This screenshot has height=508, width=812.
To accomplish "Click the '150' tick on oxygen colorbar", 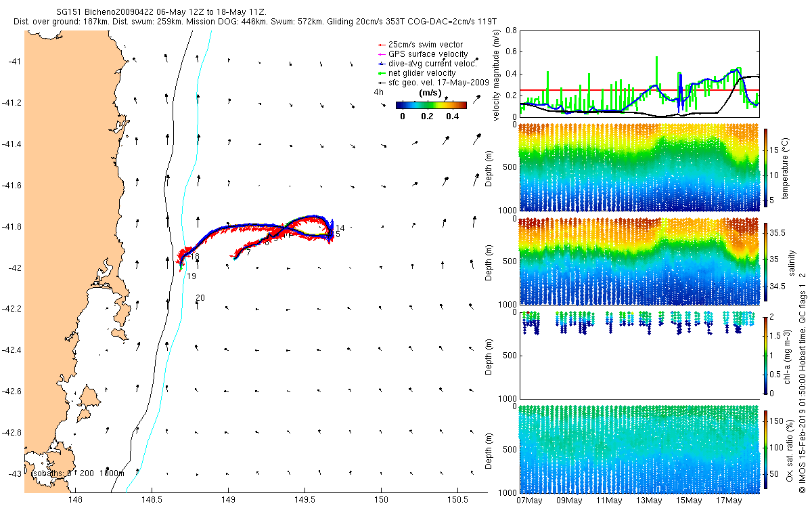I will click(x=777, y=421).
